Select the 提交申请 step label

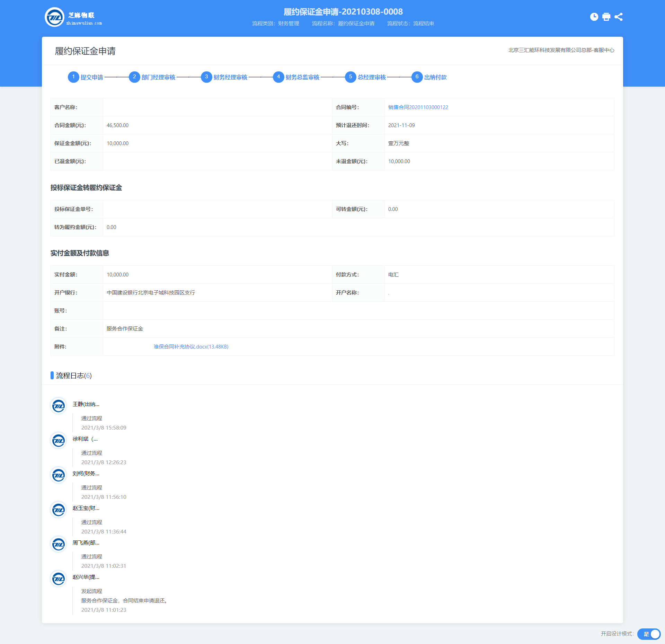pyautogui.click(x=92, y=77)
